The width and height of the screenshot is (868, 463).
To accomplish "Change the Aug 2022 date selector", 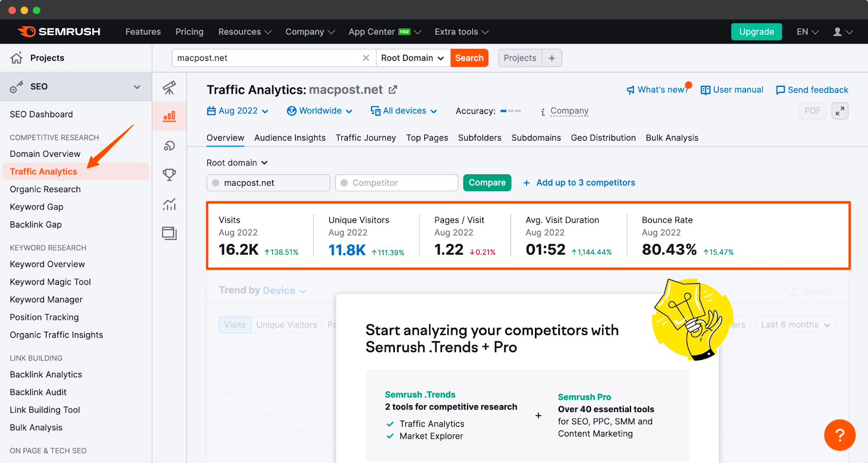I will pos(238,111).
